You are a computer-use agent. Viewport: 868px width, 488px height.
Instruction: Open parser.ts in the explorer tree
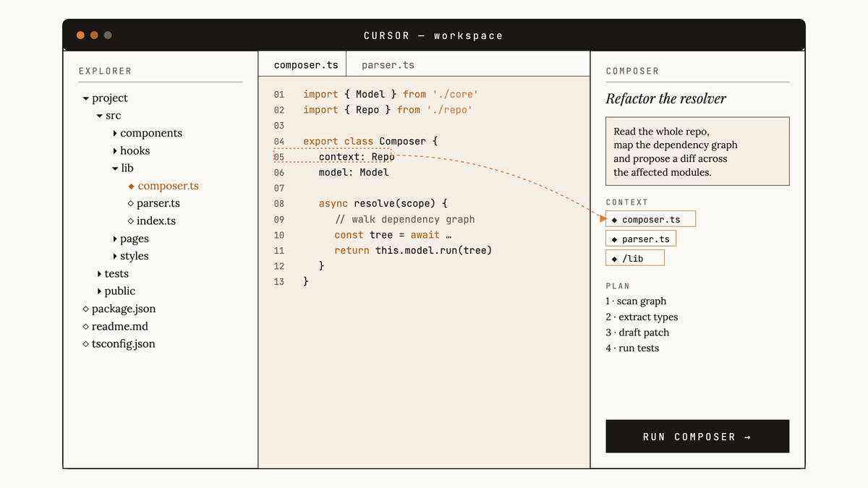(158, 204)
